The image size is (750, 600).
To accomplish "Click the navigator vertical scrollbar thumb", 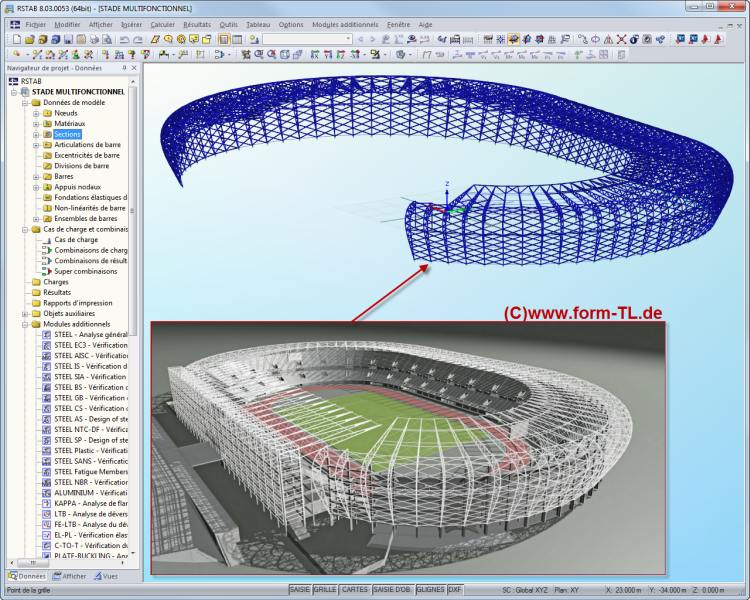I will 132,211.
